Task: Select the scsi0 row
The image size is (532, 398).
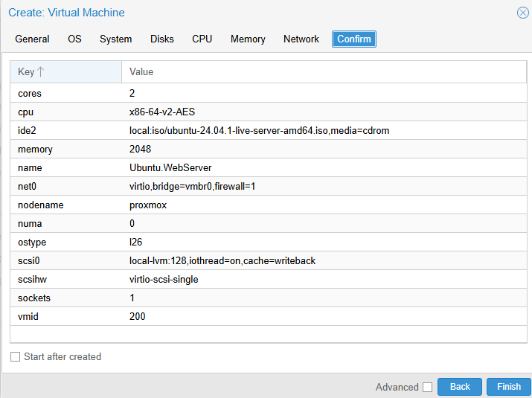Action: (x=269, y=260)
